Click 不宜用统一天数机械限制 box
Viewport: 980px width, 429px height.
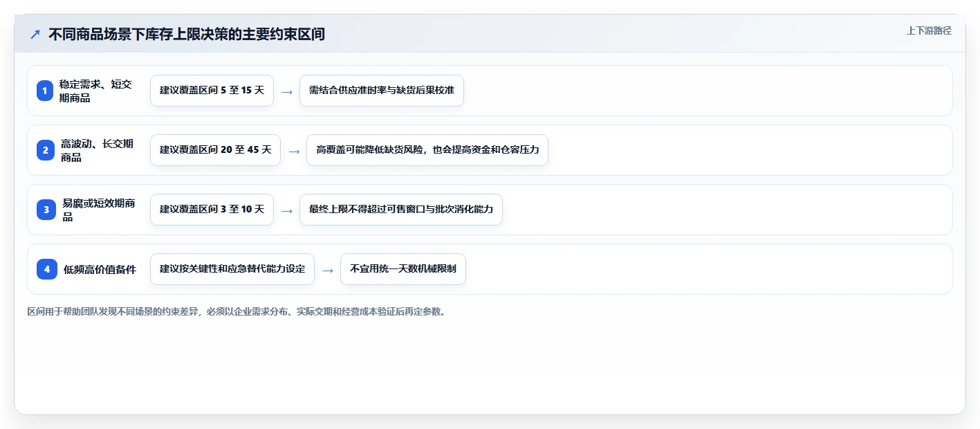403,269
